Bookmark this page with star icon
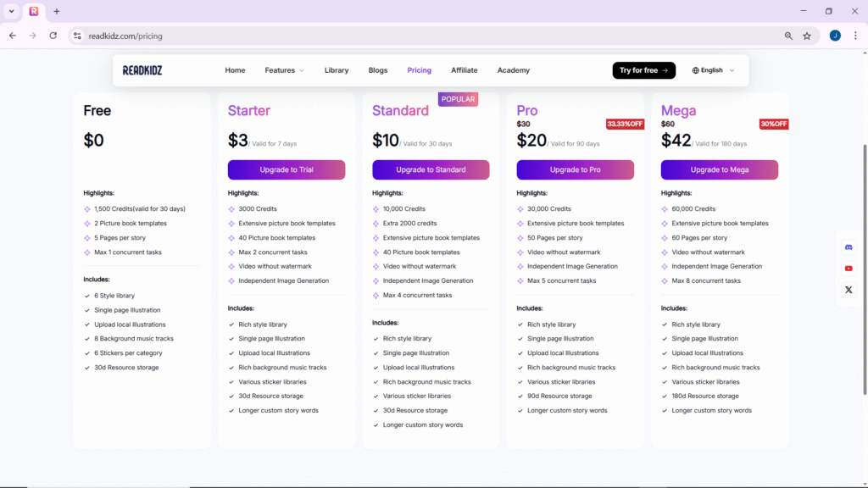The image size is (868, 488). pos(807,36)
